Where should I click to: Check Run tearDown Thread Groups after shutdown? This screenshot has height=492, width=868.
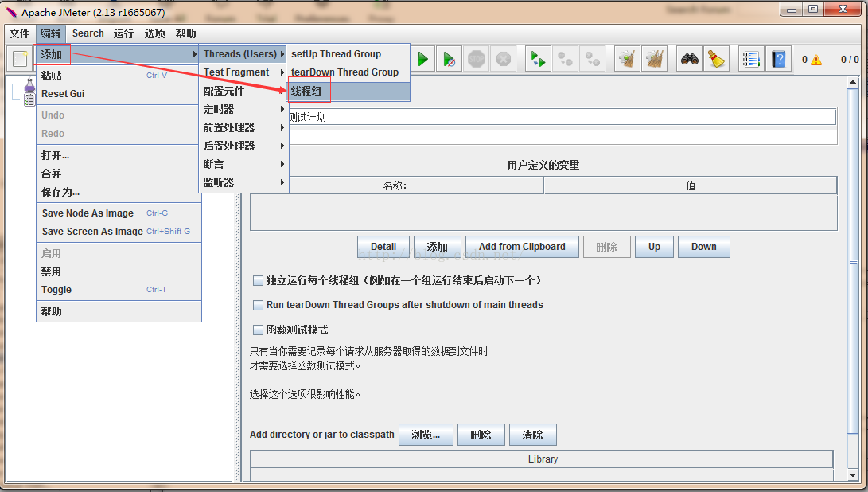pos(258,305)
